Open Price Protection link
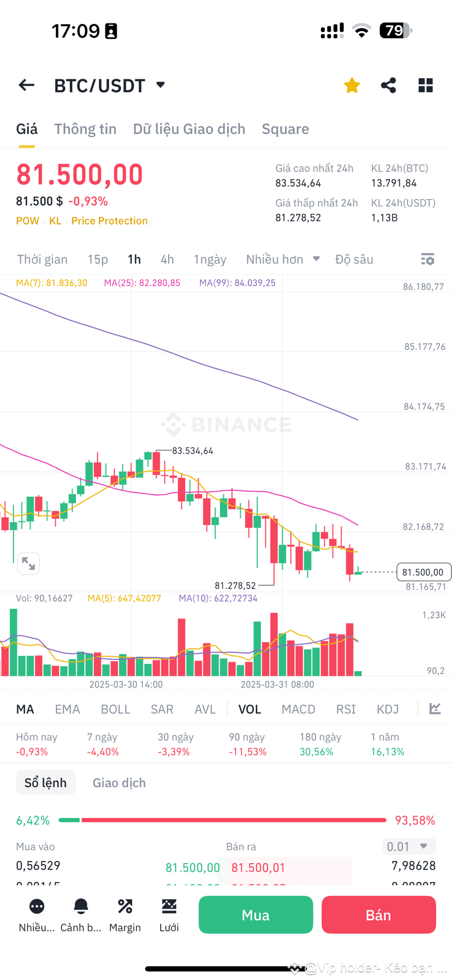452x980 pixels. click(109, 221)
